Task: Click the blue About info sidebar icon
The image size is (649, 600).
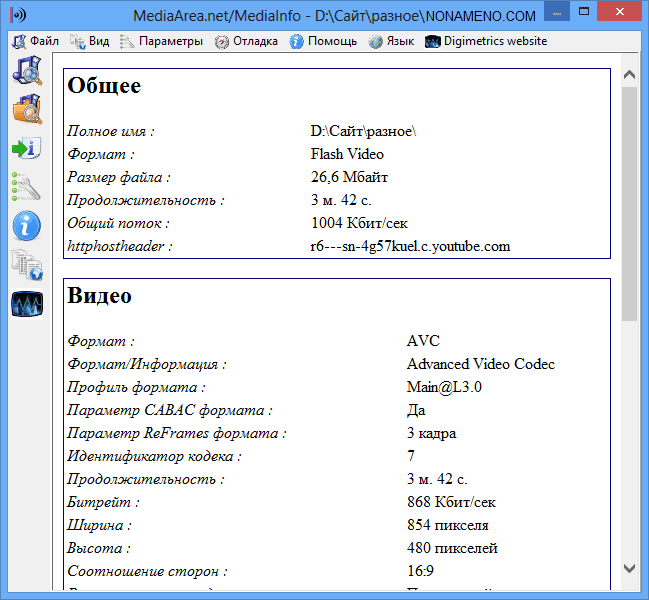Action: pyautogui.click(x=27, y=225)
